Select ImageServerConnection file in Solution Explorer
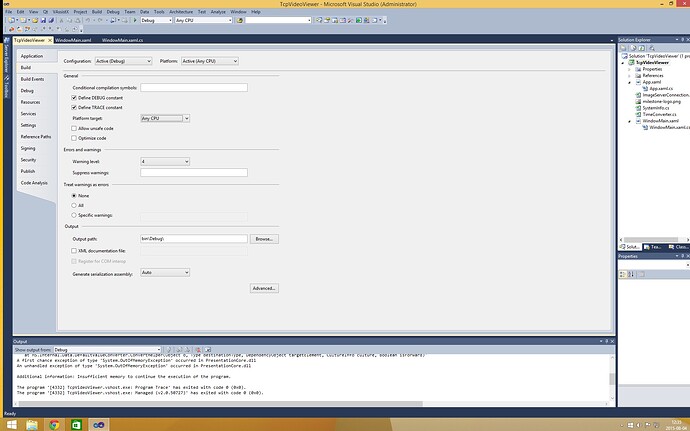The height and width of the screenshot is (431, 690). pos(662,95)
